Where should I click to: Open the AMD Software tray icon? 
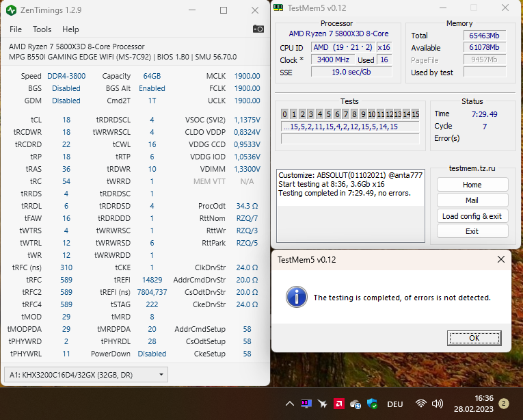tap(339, 404)
